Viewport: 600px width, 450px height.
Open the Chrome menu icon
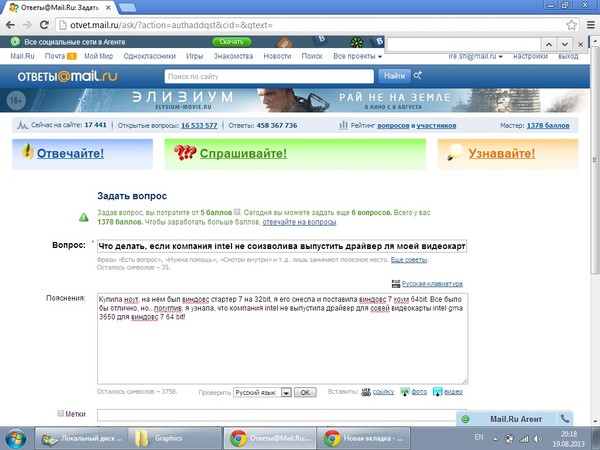[591, 25]
